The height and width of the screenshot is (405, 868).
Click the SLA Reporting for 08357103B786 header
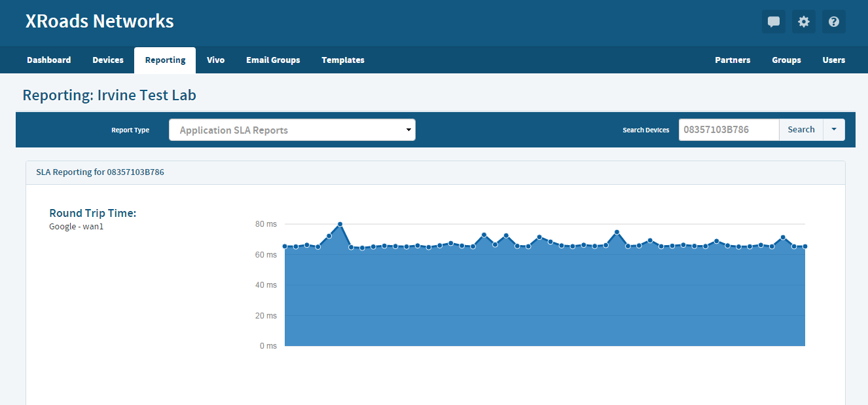tap(100, 172)
